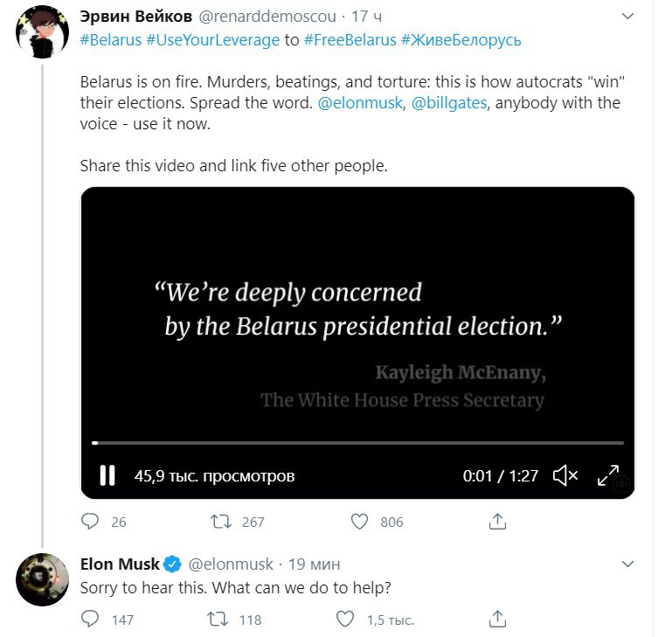Open Elon Musk's profile picture
This screenshot has height=637, width=672.
(x=43, y=579)
